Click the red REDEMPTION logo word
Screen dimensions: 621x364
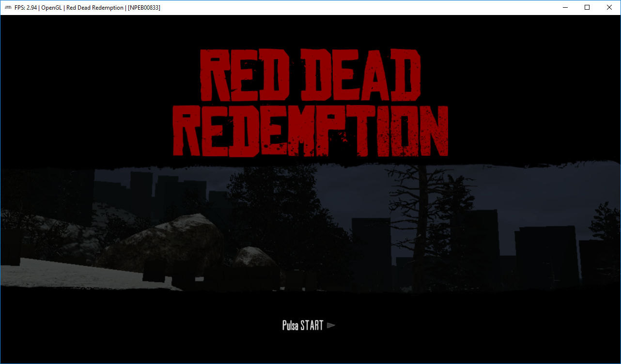click(x=310, y=131)
